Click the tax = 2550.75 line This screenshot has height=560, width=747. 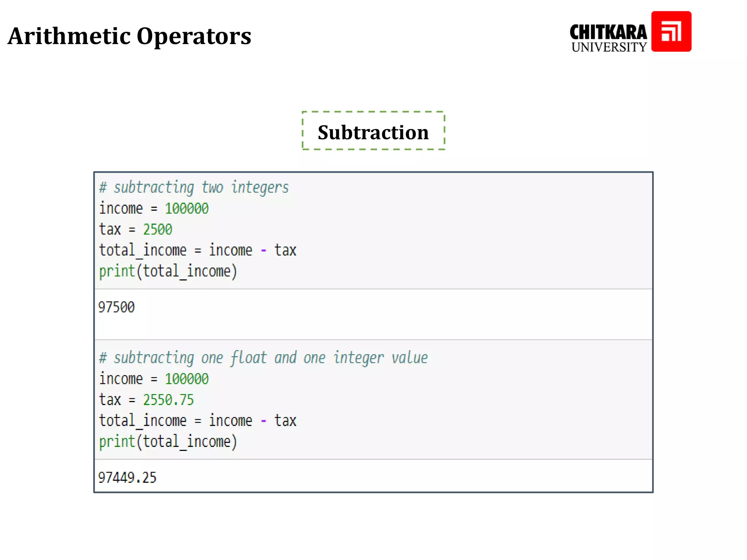(146, 400)
